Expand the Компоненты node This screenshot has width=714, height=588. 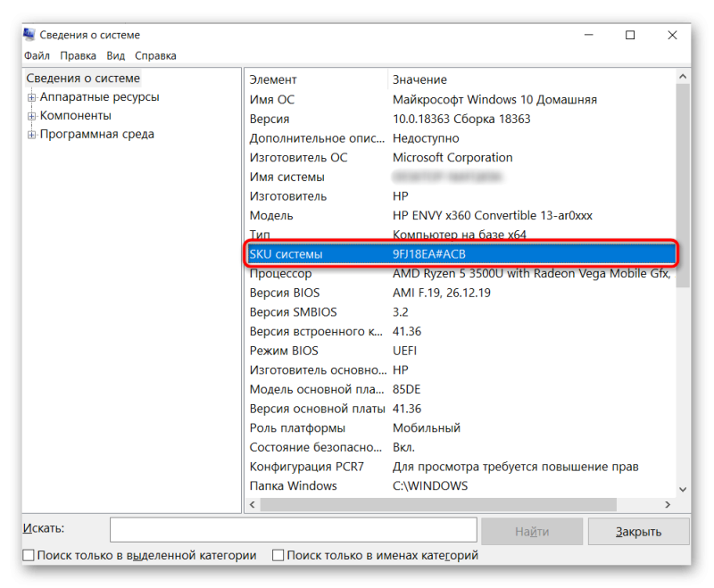tap(31, 116)
